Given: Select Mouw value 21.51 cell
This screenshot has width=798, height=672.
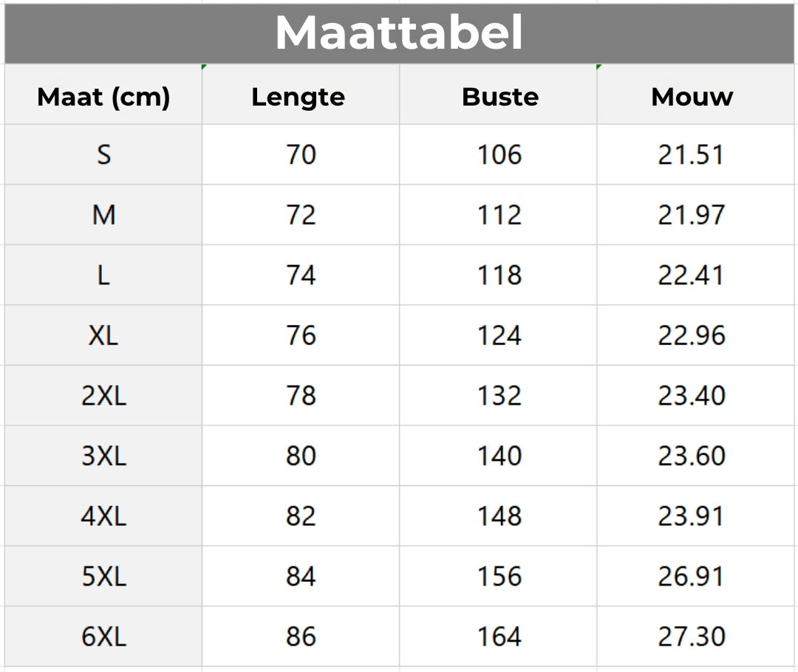Looking at the screenshot, I should pos(695,154).
